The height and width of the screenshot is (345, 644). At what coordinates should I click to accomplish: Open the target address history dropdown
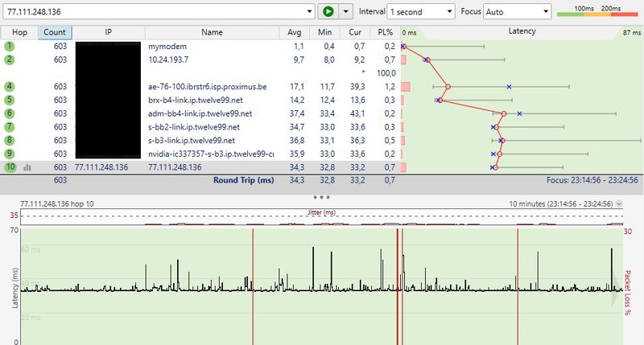[309, 11]
